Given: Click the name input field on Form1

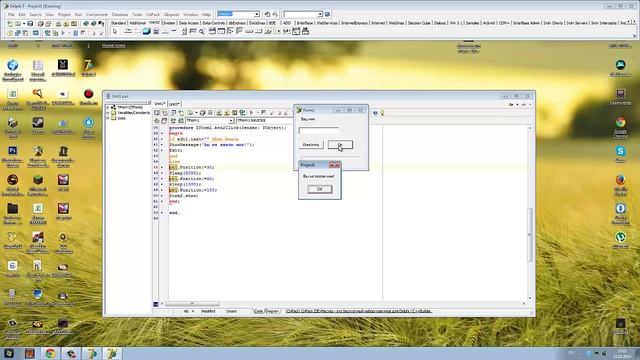Looking at the screenshot, I should tap(318, 131).
